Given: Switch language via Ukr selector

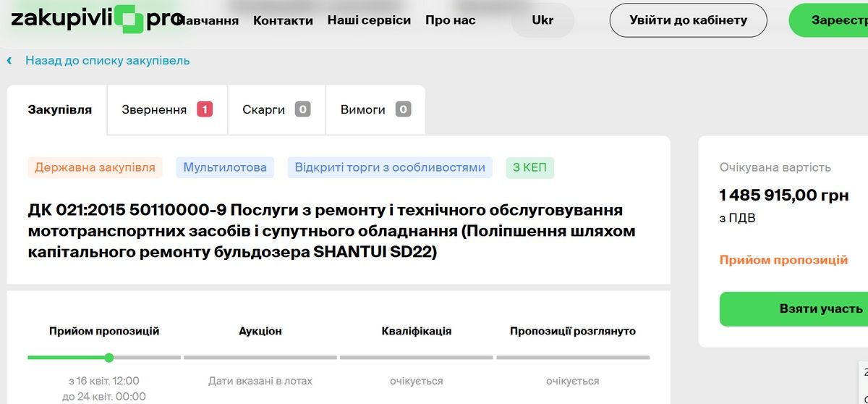Looking at the screenshot, I should pos(542,20).
